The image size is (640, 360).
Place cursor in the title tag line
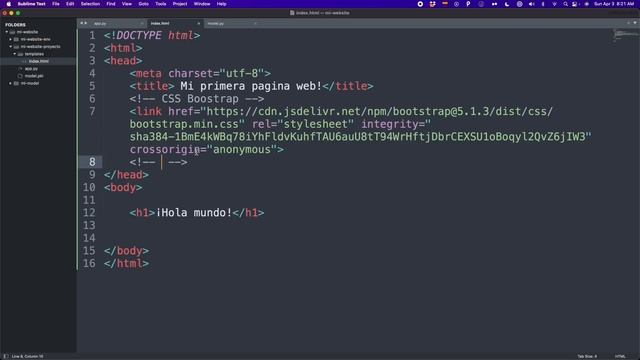(251, 86)
